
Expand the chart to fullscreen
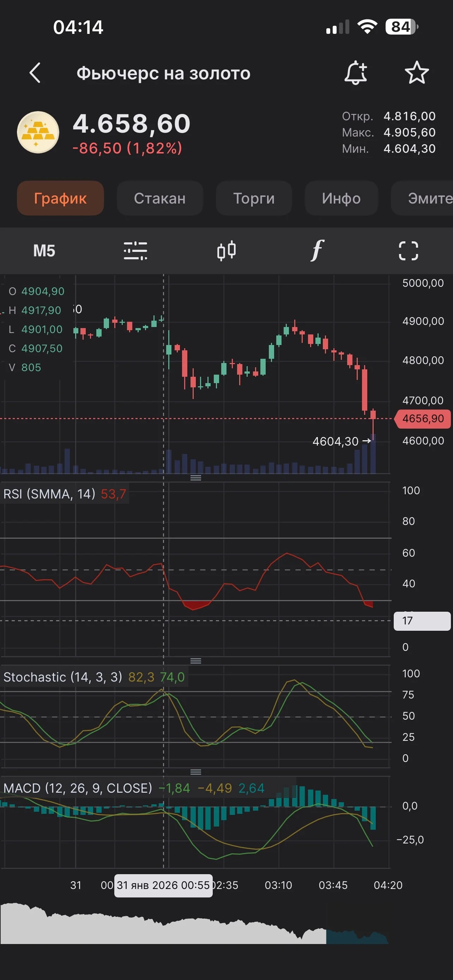click(408, 251)
